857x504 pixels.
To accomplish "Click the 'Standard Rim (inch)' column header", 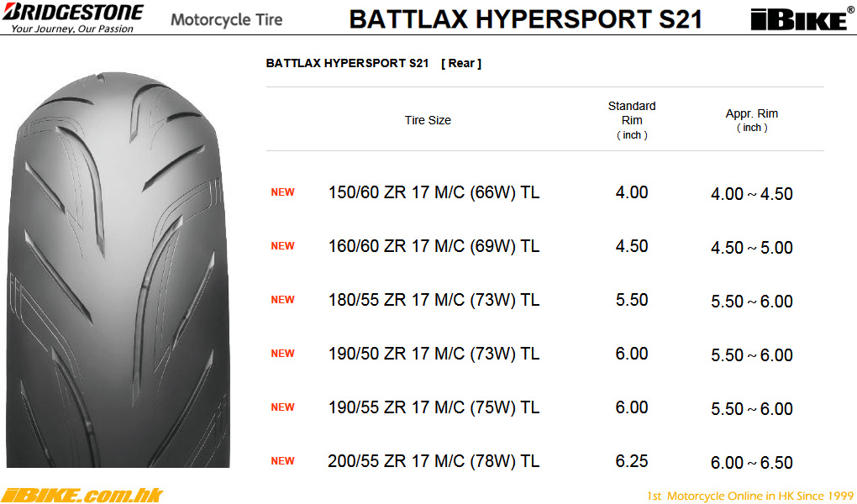I will coord(632,120).
